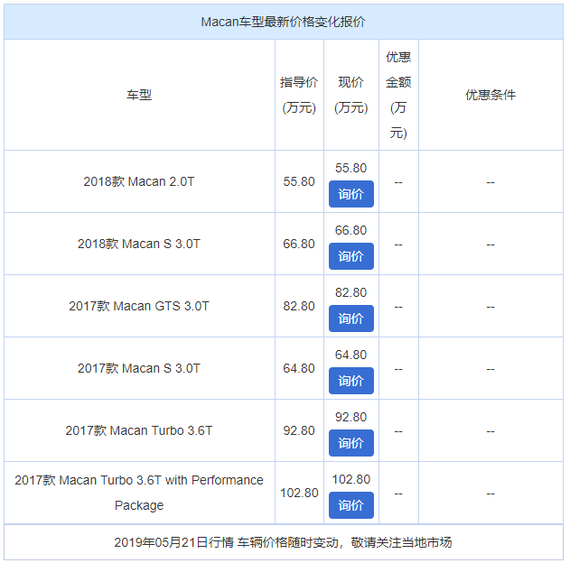Click current price 66.80 above 询价 button

pos(351,230)
